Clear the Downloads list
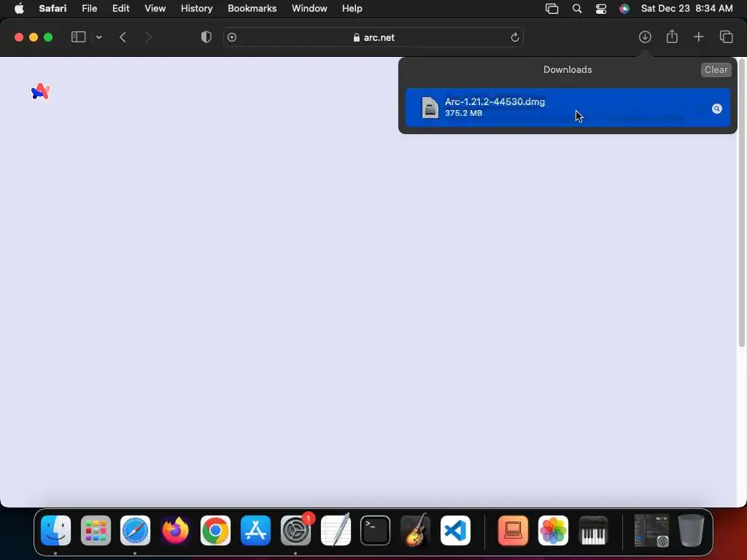Viewport: 747px width, 560px height. click(x=716, y=69)
